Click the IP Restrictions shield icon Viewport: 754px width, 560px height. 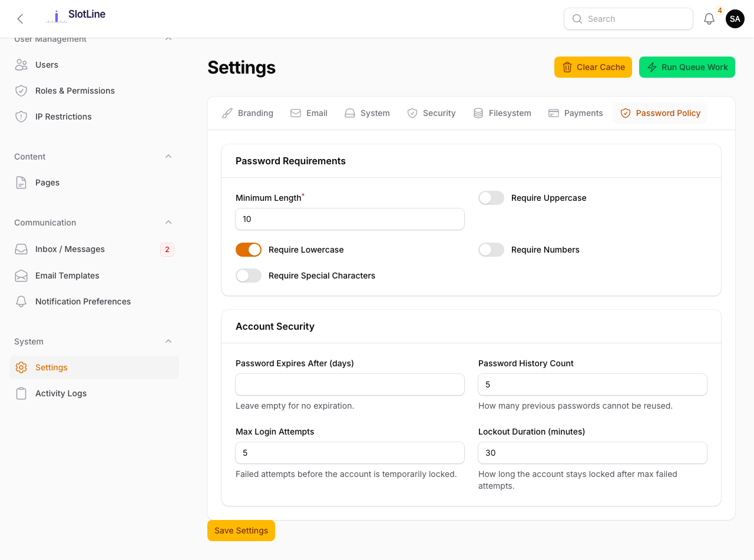pos(21,117)
